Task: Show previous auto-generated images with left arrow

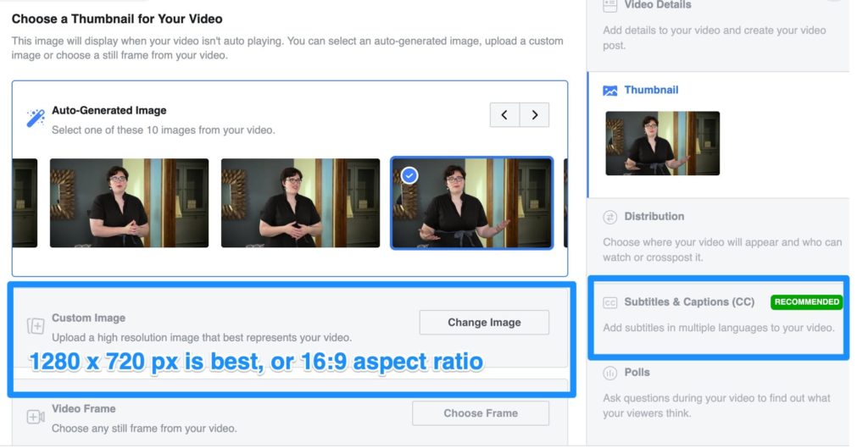Action: (504, 115)
